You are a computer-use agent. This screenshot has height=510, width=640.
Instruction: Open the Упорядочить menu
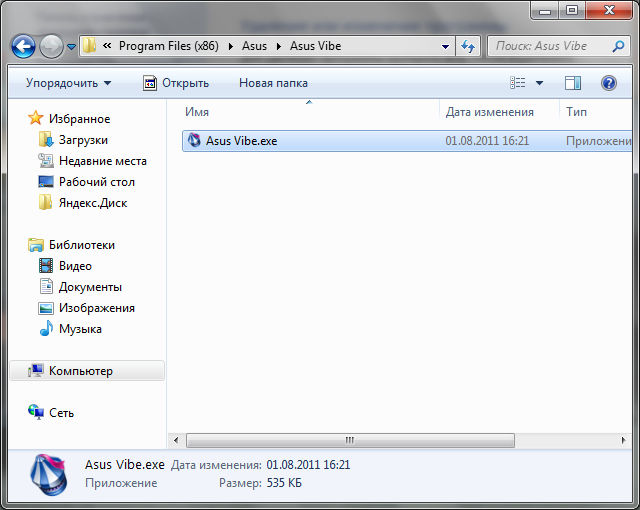(68, 83)
